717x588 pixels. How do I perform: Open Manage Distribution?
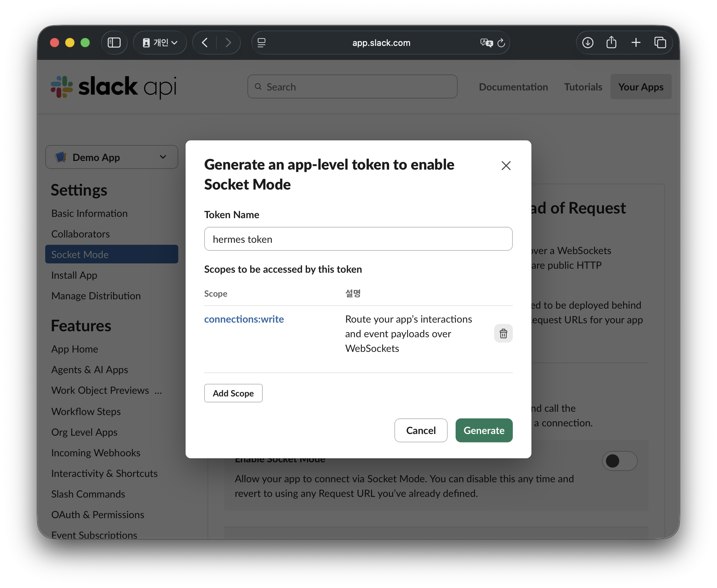(x=96, y=296)
